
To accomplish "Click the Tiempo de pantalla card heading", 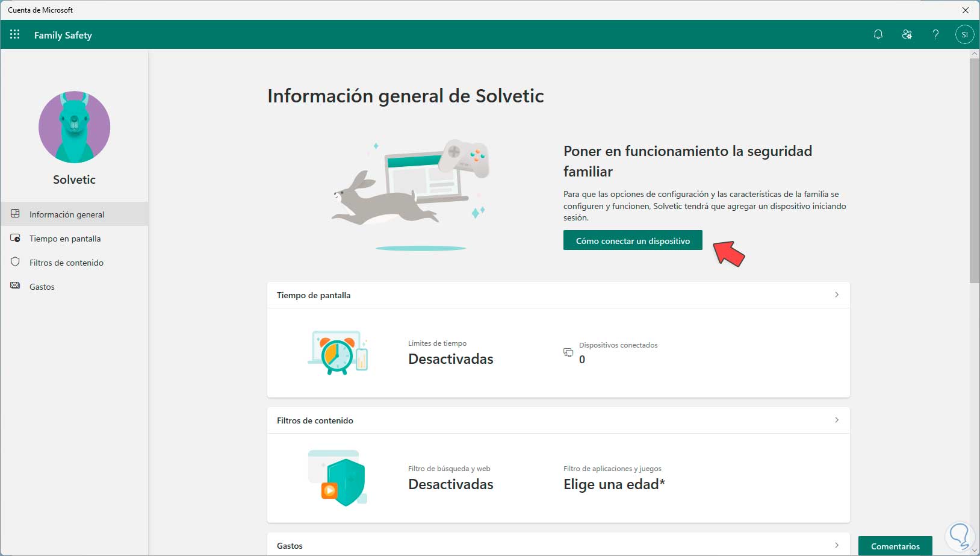I will (x=314, y=295).
